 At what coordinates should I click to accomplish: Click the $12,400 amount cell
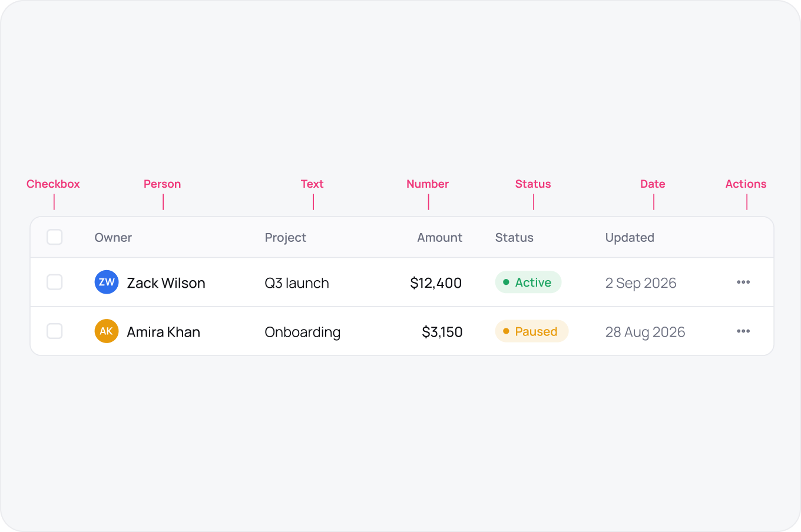[436, 283]
